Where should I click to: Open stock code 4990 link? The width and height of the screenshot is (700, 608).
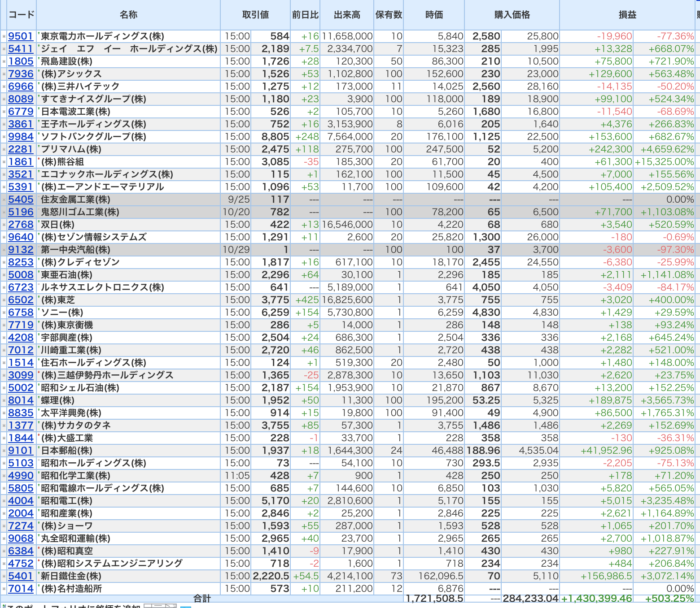pyautogui.click(x=21, y=476)
